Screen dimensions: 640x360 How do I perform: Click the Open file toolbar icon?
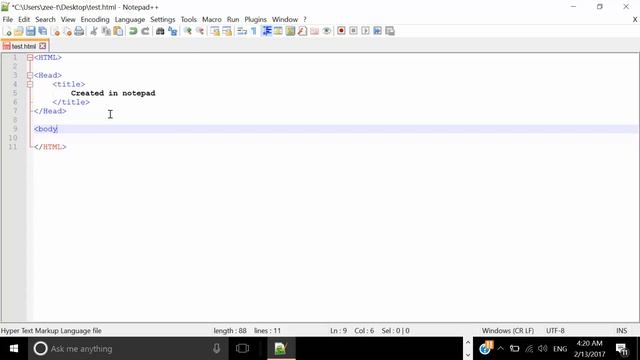pos(19,31)
